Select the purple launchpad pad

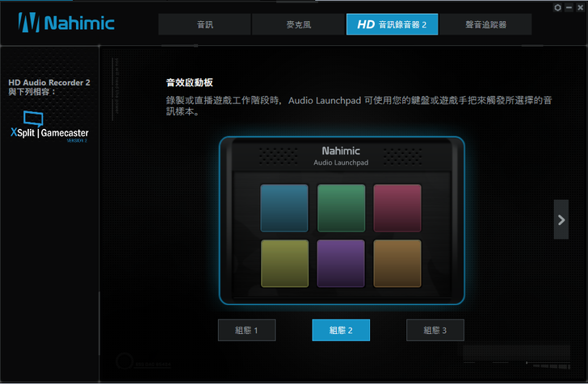coord(341,263)
